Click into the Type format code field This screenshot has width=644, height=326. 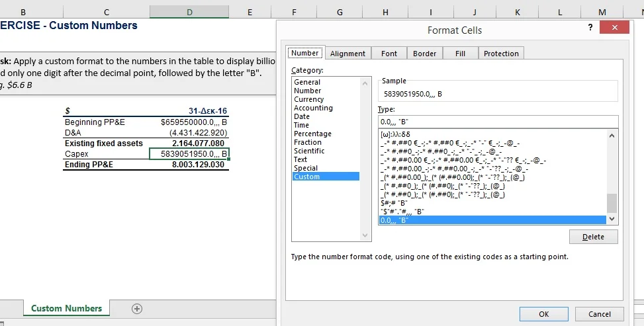(496, 122)
